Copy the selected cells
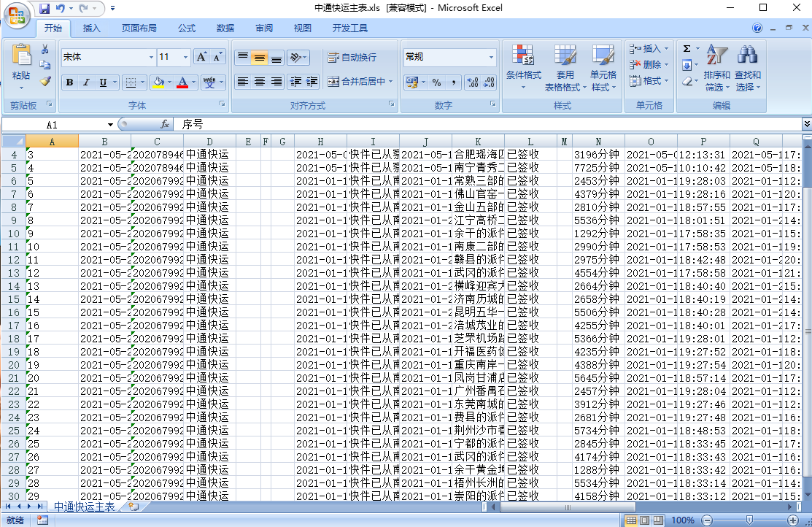 45,65
